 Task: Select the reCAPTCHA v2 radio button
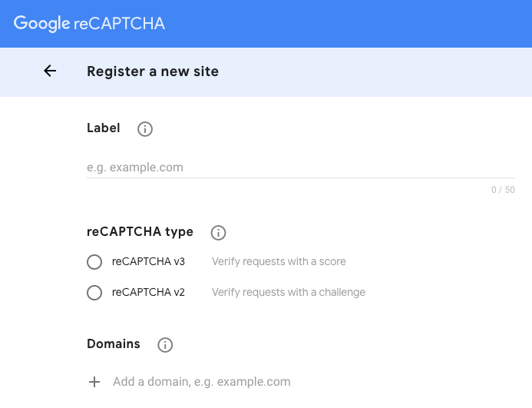(94, 293)
